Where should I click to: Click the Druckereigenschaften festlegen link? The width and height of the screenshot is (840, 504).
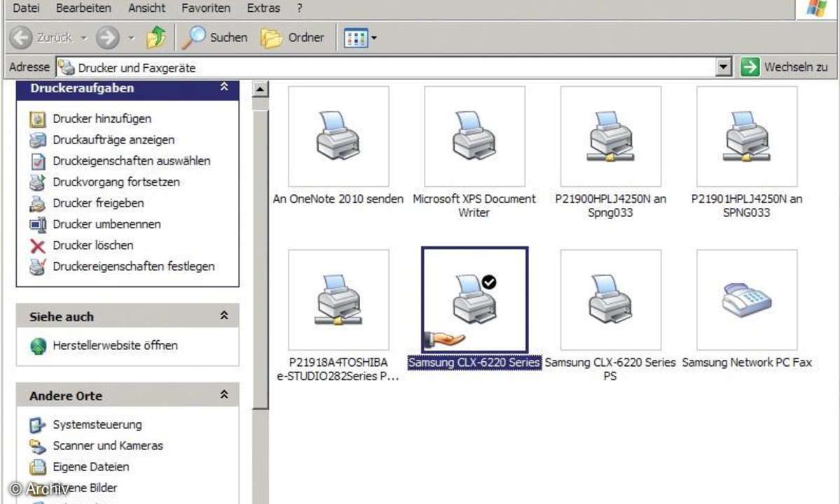133,266
